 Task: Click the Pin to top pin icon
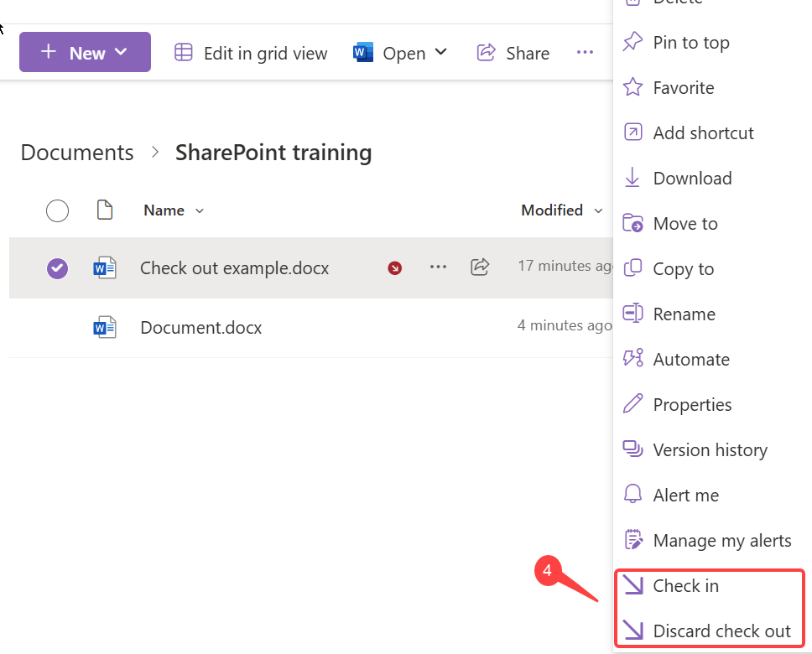632,42
